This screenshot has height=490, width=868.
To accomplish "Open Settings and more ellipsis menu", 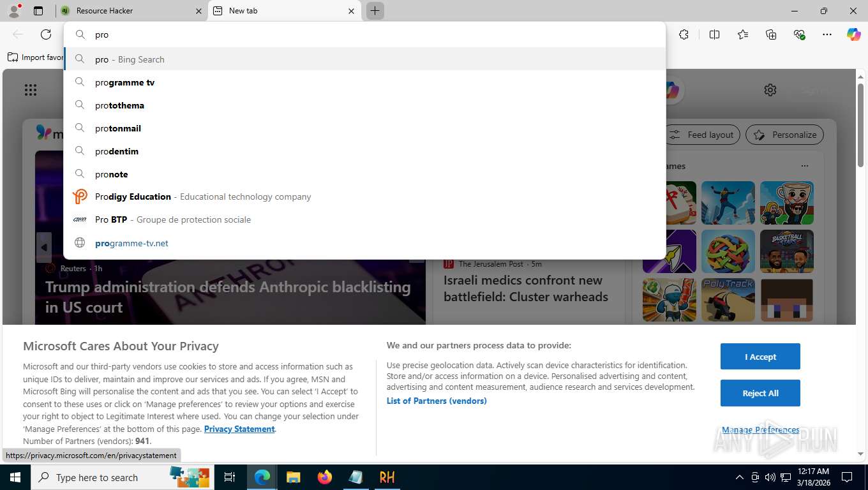I will 827,34.
